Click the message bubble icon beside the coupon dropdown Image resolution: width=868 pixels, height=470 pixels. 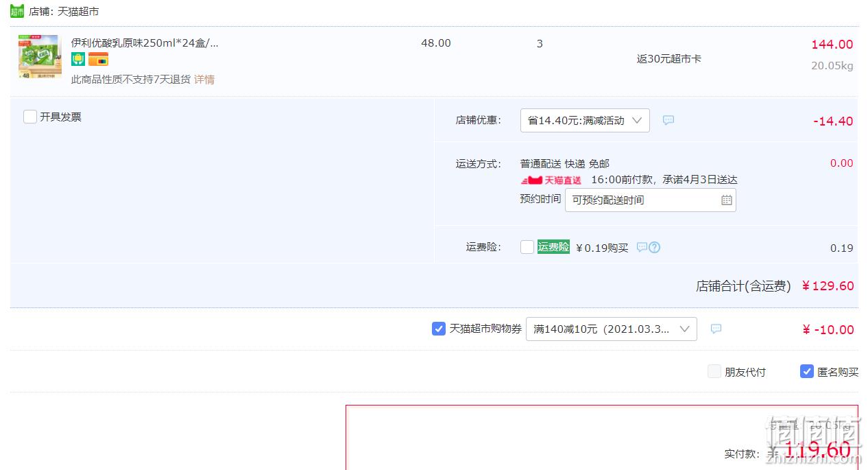tap(716, 329)
